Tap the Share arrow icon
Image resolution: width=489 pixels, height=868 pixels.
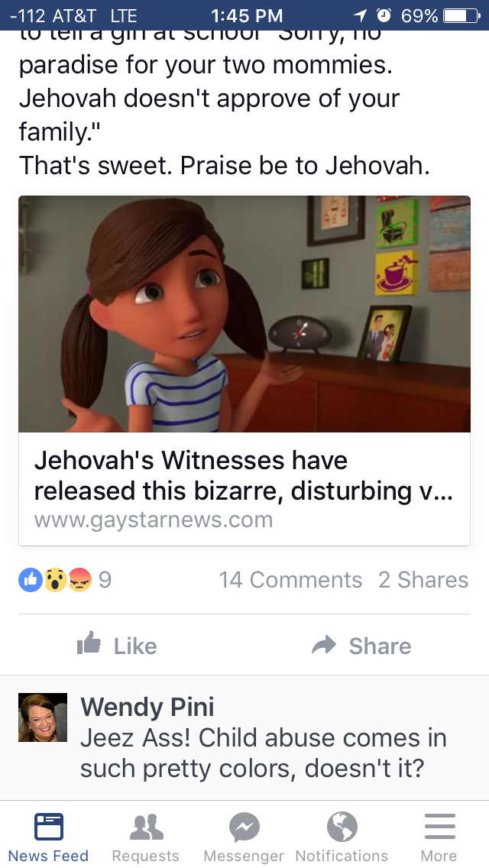coord(324,644)
